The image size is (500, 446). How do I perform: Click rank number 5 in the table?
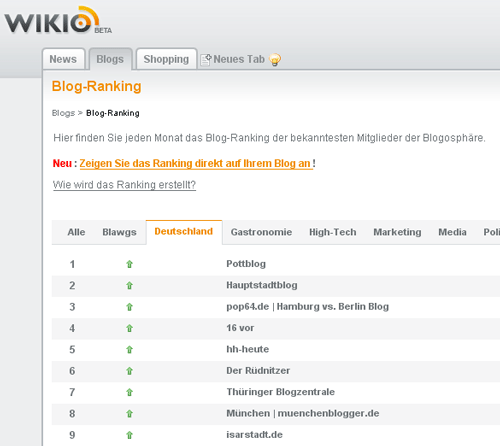(72, 350)
